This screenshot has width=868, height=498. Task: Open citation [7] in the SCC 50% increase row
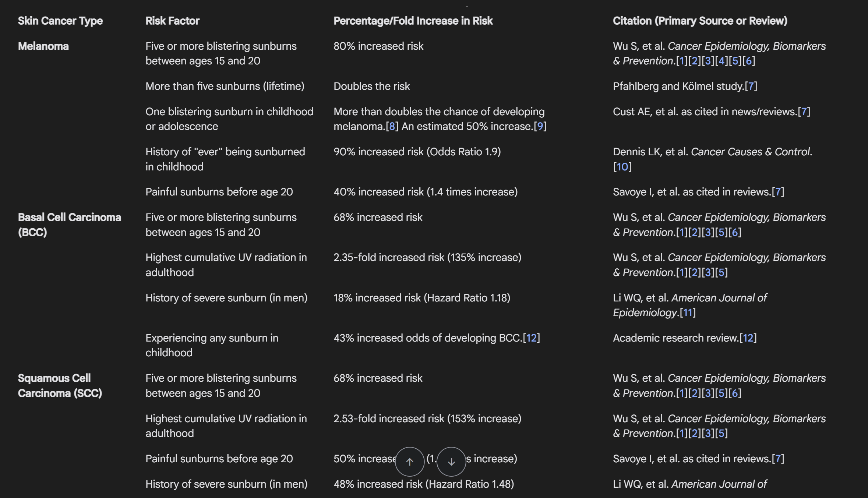[x=778, y=459]
